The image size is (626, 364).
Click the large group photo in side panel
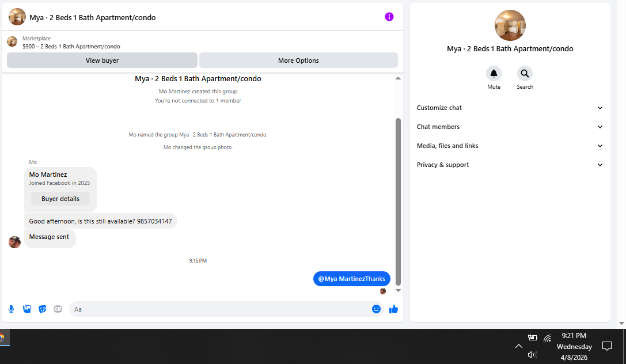[x=510, y=25]
